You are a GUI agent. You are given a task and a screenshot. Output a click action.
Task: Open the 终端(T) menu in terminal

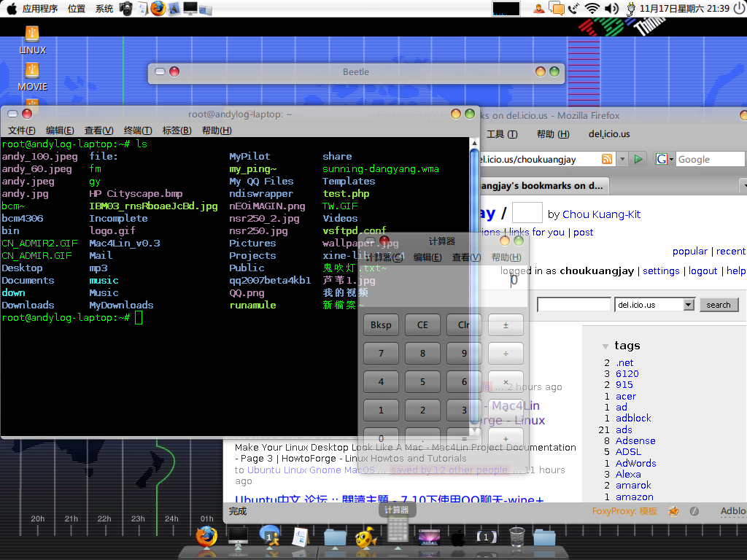coord(138,131)
